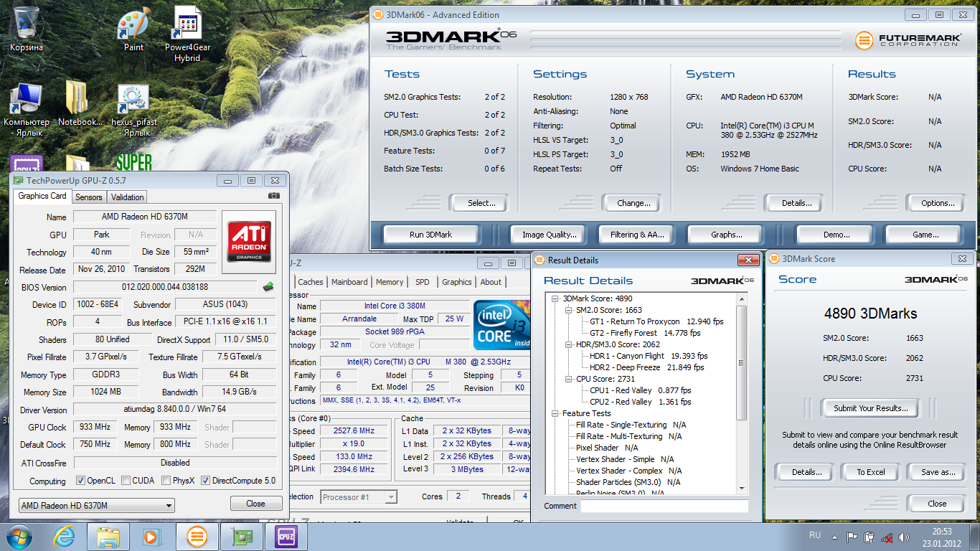Launch Internet Explorer from taskbar
Image resolution: width=980 pixels, height=551 pixels.
(x=64, y=536)
